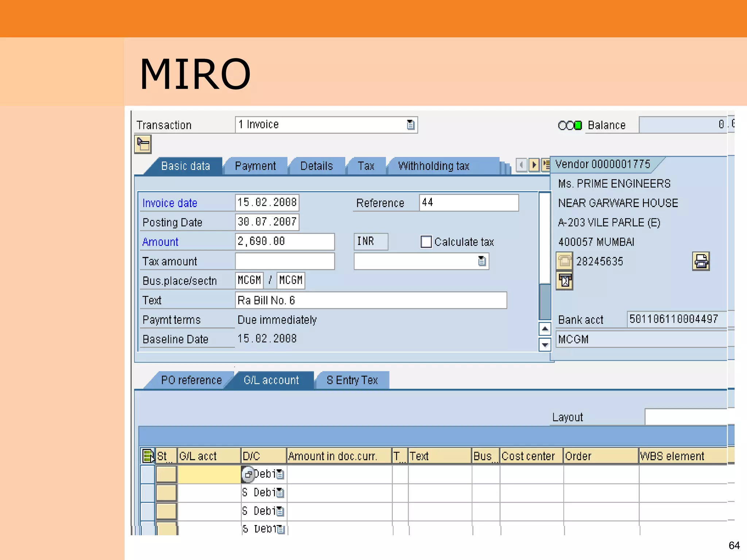Open the second row S Debit dropdown
The height and width of the screenshot is (560, 747).
tap(280, 493)
